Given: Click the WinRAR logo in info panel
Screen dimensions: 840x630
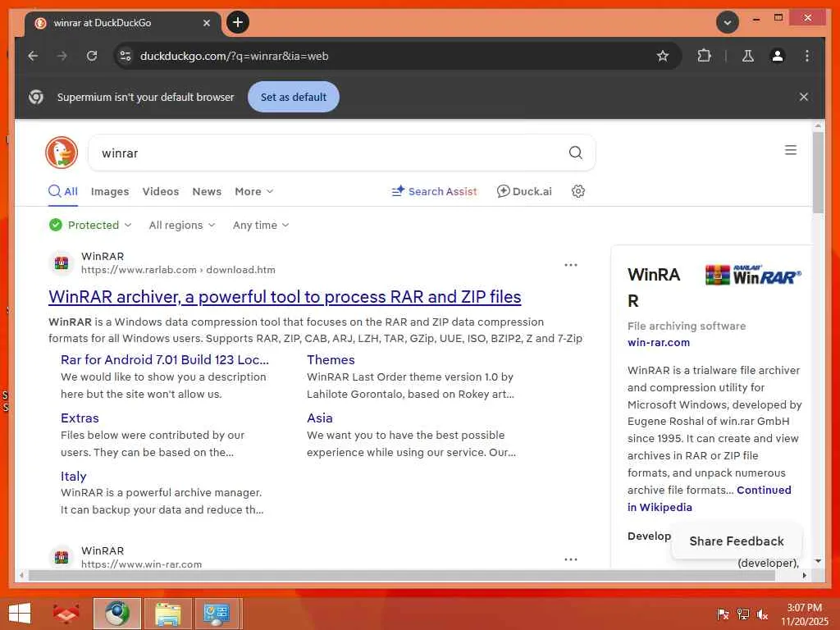Looking at the screenshot, I should (x=753, y=276).
